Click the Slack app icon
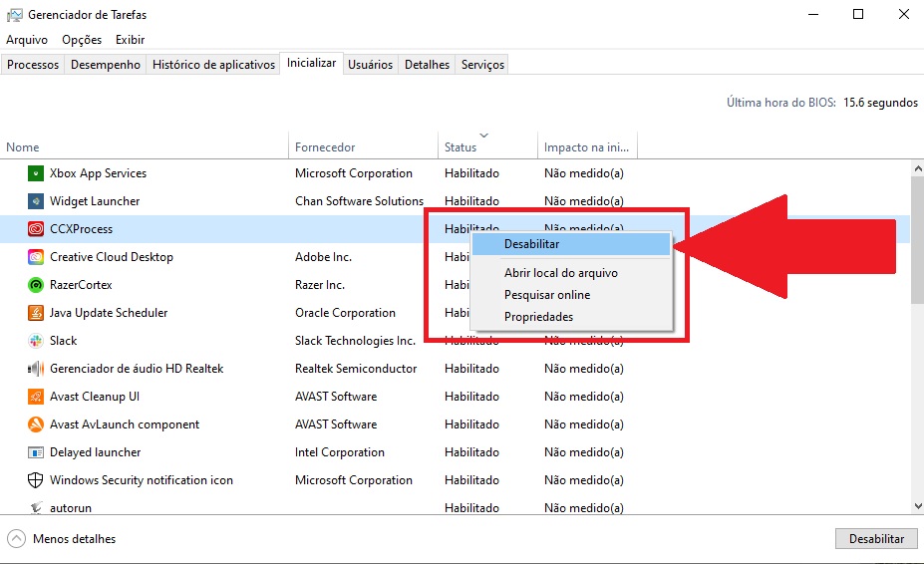 click(36, 341)
